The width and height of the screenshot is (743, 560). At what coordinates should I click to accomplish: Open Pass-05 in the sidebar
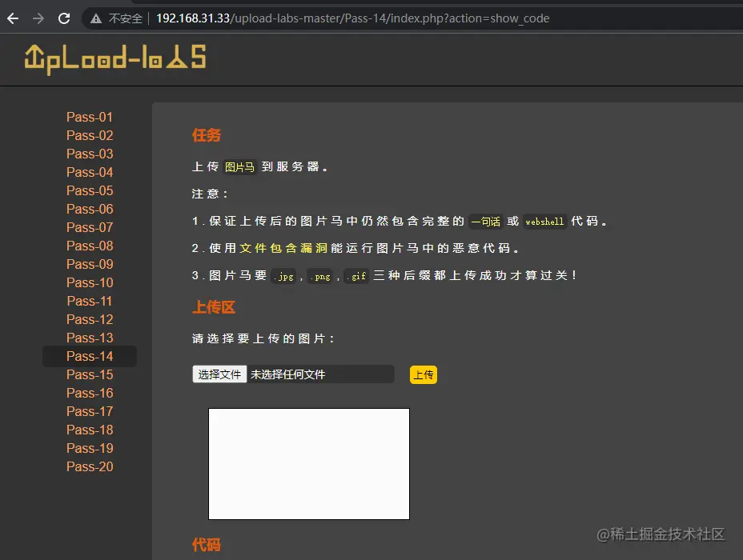[x=90, y=190]
